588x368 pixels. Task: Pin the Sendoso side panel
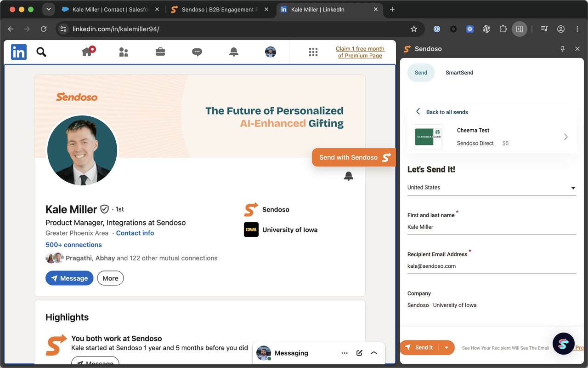(563, 49)
